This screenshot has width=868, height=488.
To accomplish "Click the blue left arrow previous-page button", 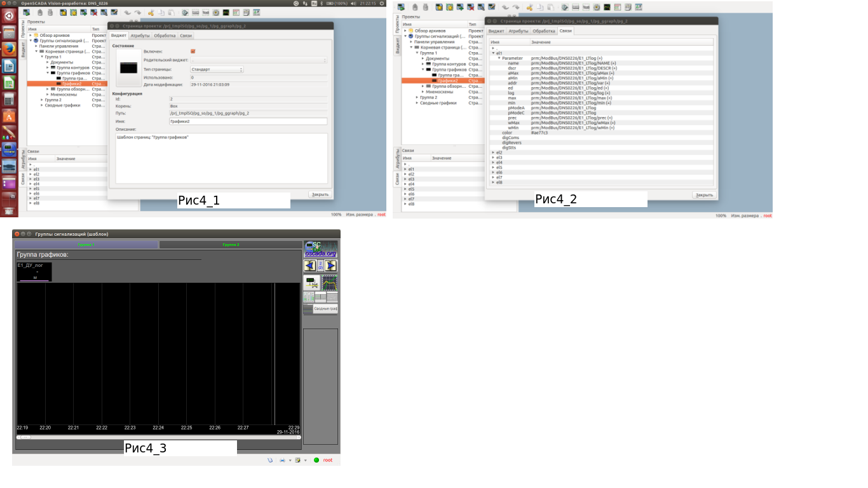I will coord(309,266).
